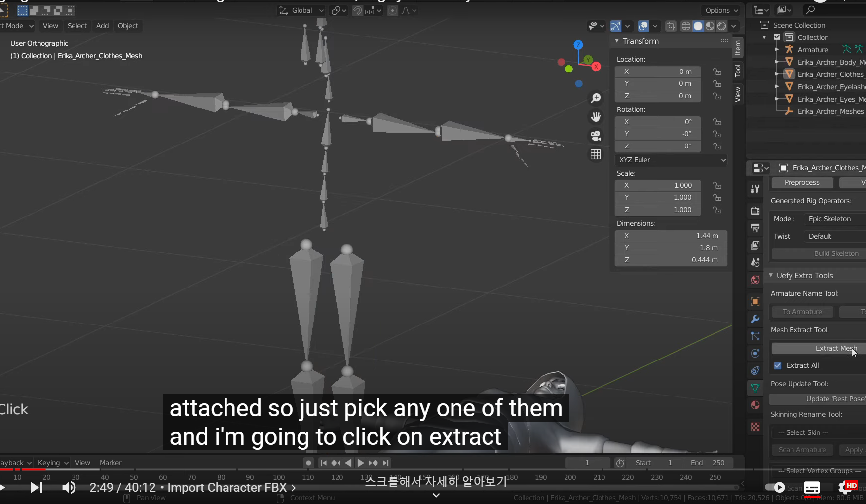Click the pan view hand icon
The width and height of the screenshot is (866, 504).
click(596, 117)
